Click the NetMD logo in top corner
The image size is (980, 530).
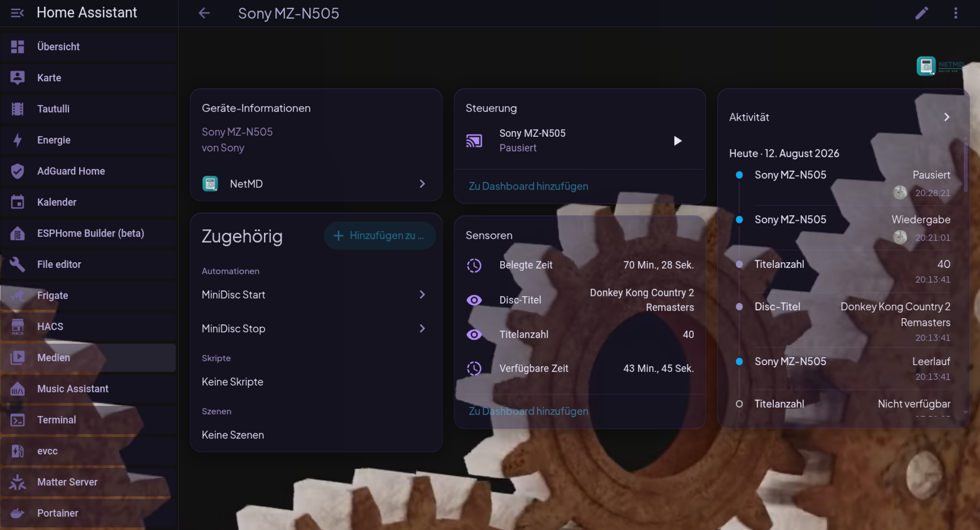tap(939, 66)
